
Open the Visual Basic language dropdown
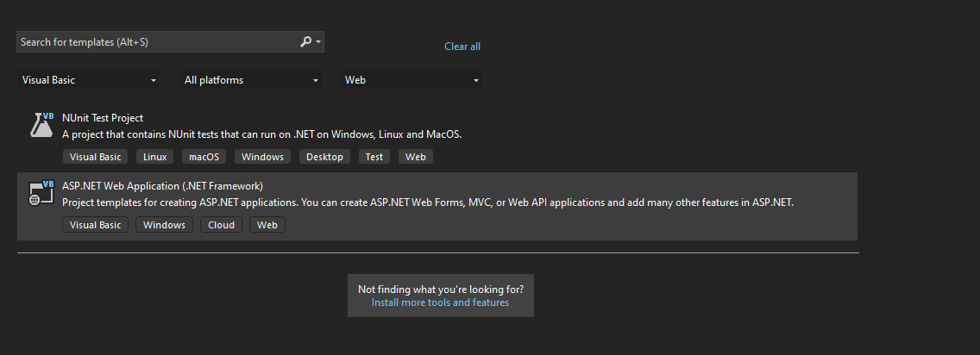(89, 80)
